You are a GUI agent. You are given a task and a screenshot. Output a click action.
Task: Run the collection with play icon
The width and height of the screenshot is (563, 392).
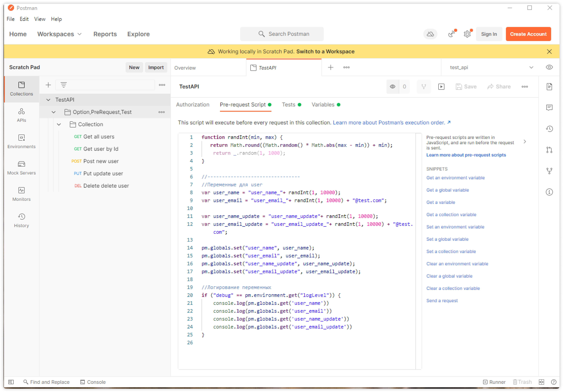point(441,87)
